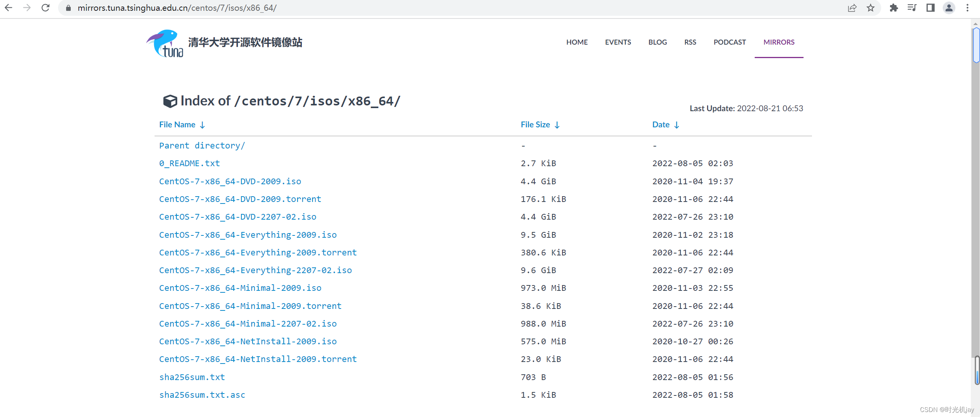Image resolution: width=980 pixels, height=417 pixels.
Task: Open the BLOG menu item
Action: point(657,42)
